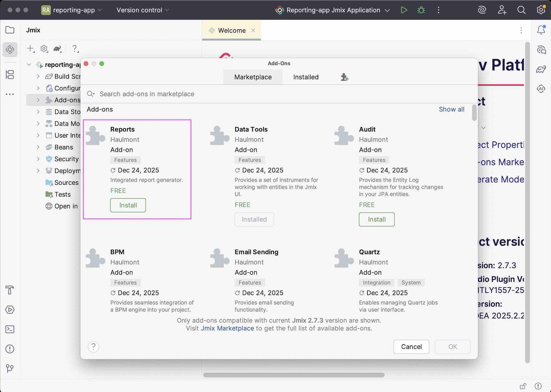Click the AI assistant swirl icon in title bar
This screenshot has height=392, width=551.
[x=482, y=10]
